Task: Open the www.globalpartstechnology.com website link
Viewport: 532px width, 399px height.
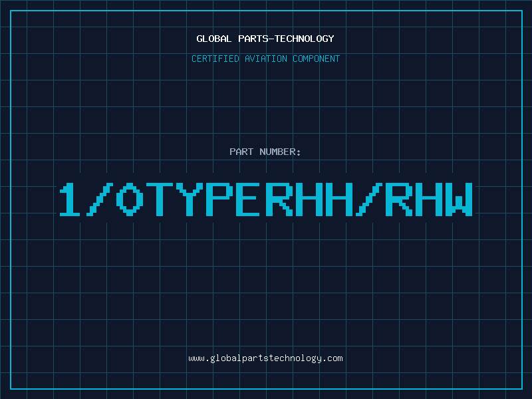Action: click(x=265, y=358)
